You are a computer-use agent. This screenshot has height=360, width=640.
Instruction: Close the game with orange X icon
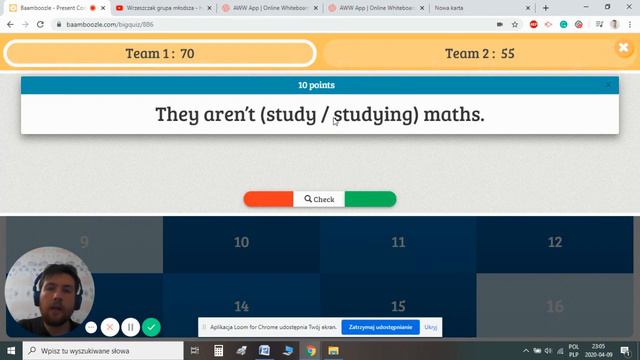coord(624,48)
